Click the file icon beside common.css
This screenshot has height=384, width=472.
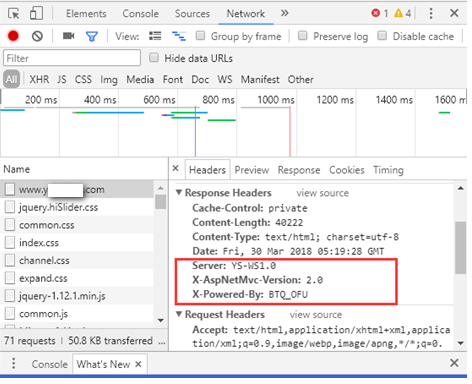[10, 225]
